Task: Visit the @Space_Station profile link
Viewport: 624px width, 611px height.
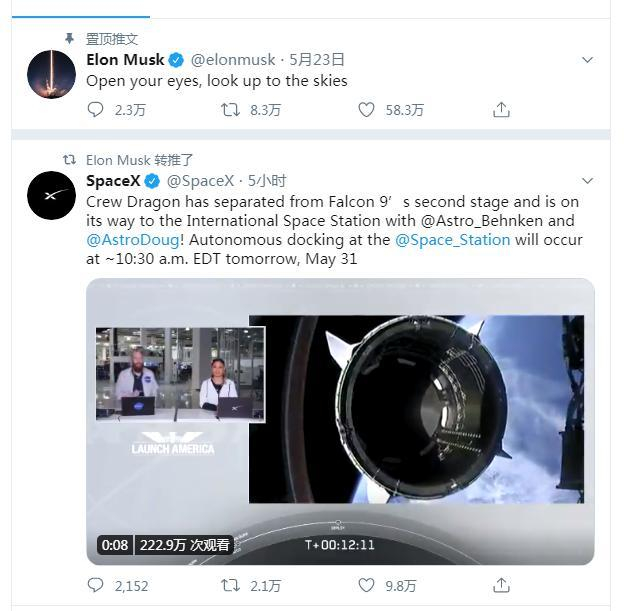Action: 453,241
